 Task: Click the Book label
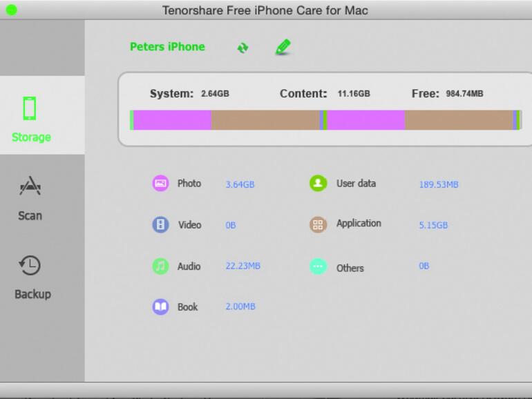(188, 307)
